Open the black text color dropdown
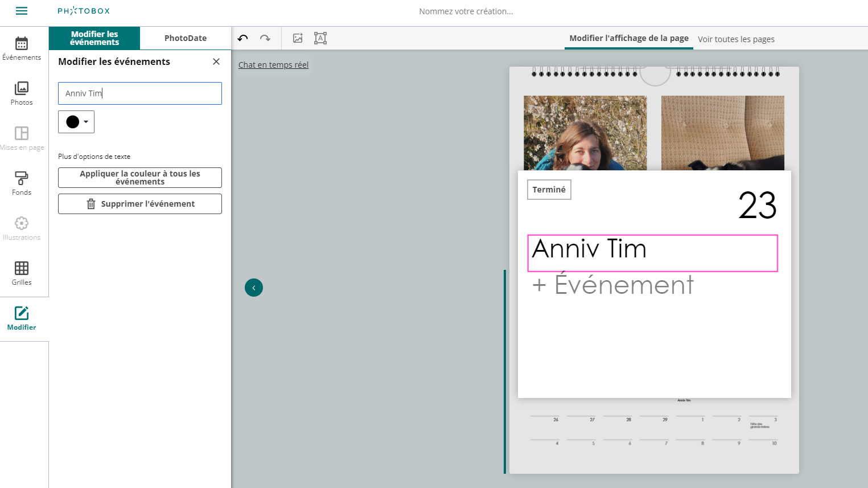Screen dimensions: 868x488 coord(76,122)
